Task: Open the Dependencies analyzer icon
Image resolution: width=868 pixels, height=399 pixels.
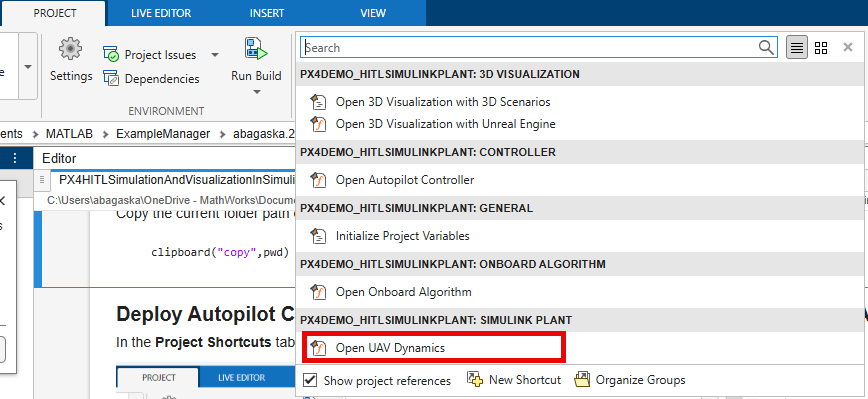Action: [111, 79]
